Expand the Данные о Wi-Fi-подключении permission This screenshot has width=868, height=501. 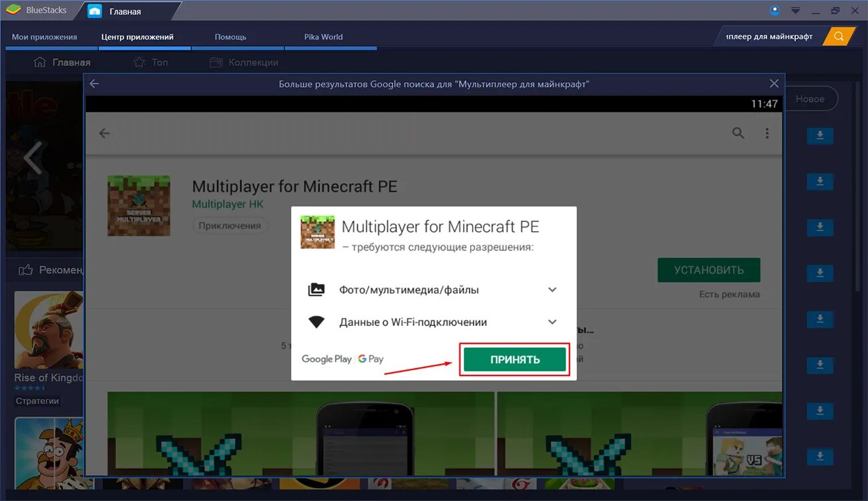[433, 322]
